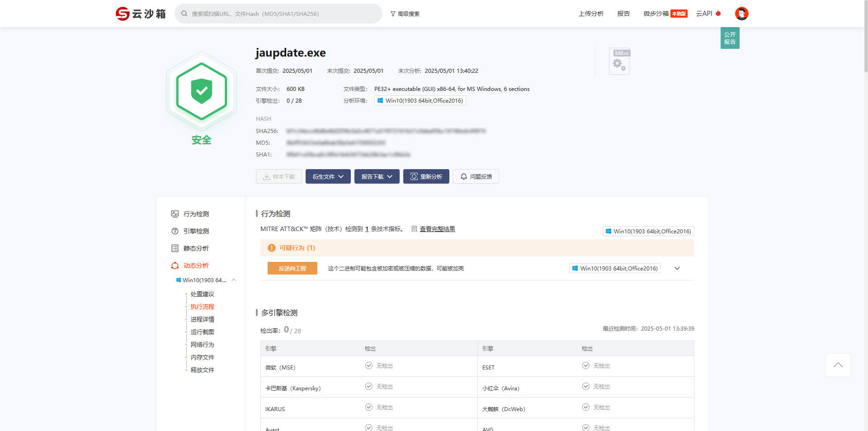The height and width of the screenshot is (431, 868).
Task: Click the 云沙箱 logo in header
Action: (x=141, y=14)
